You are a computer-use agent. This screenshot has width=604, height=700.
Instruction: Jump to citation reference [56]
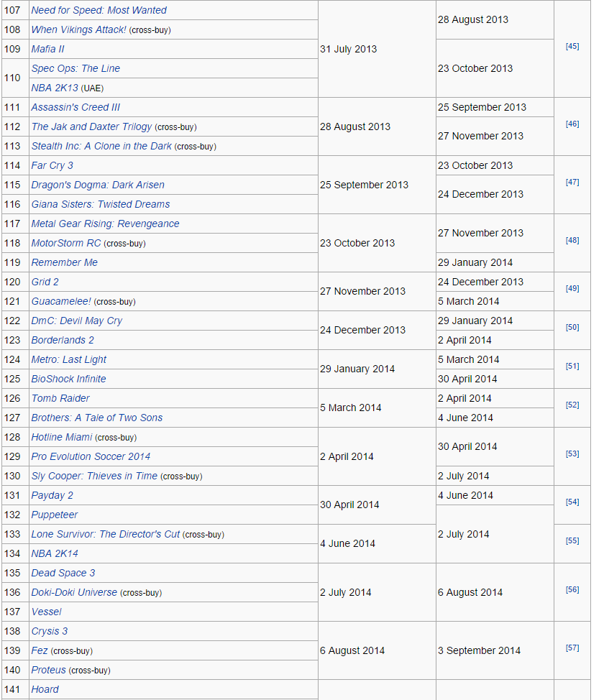click(572, 590)
